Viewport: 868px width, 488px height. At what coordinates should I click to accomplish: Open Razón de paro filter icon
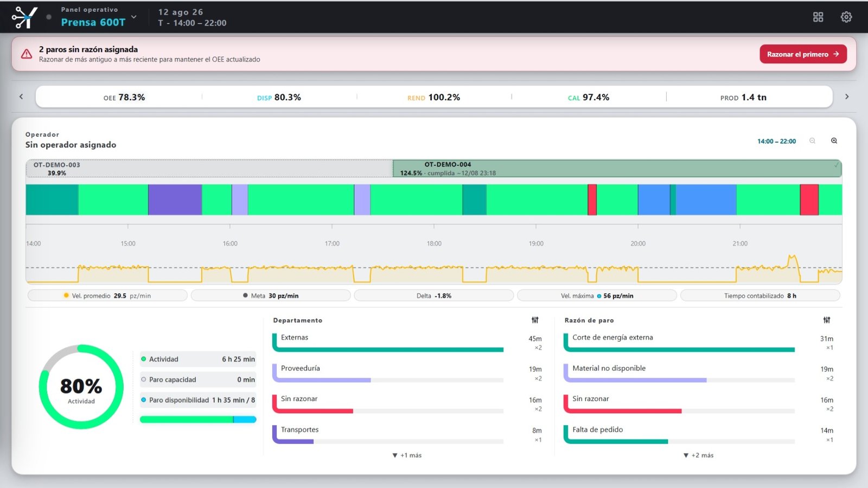pos(826,320)
